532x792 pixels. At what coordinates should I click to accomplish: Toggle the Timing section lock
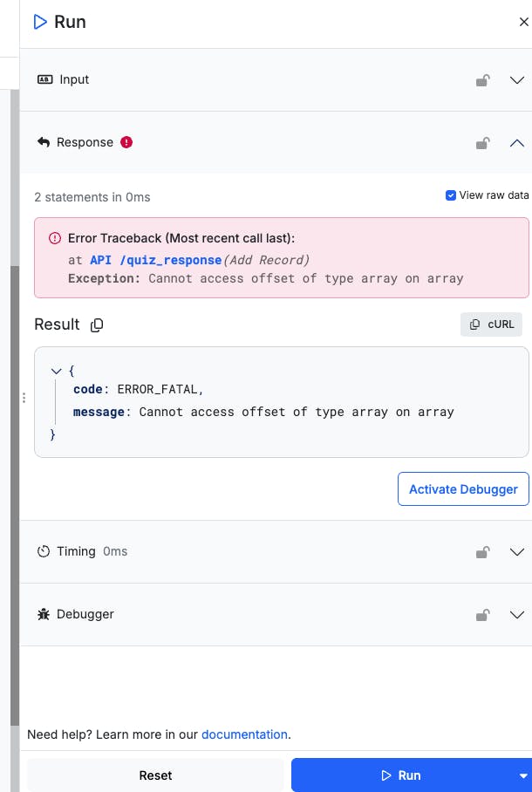click(482, 552)
